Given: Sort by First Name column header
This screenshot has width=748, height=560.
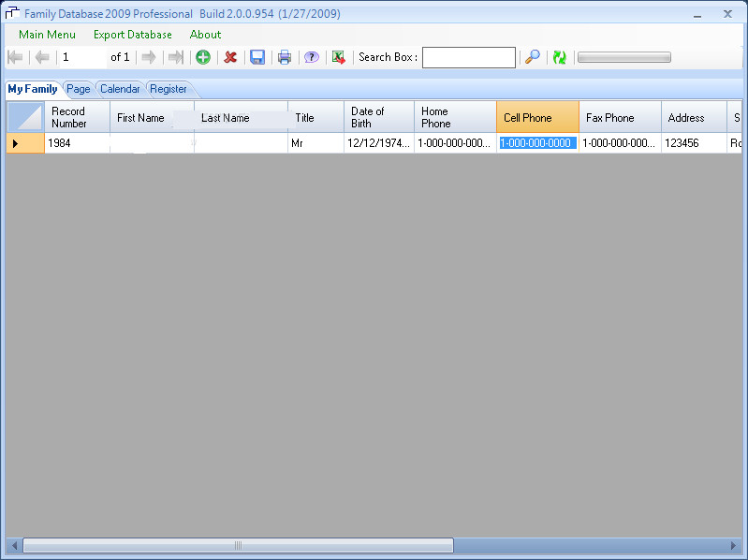Looking at the screenshot, I should 152,117.
